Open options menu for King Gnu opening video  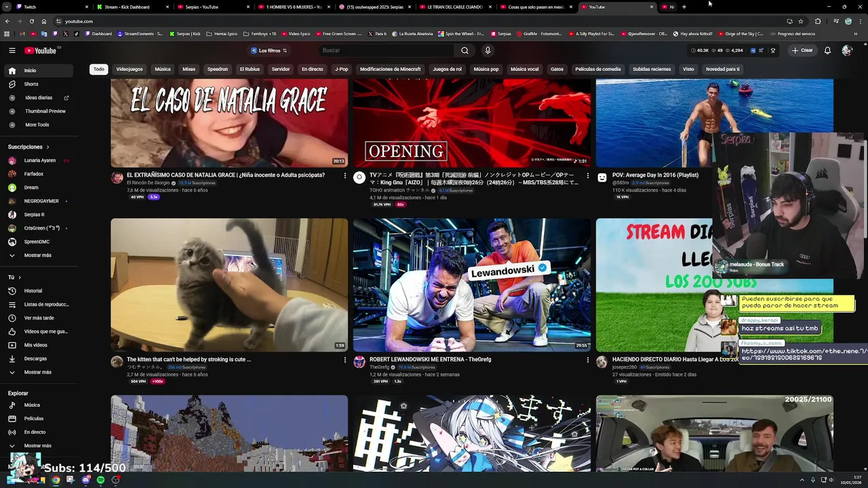(587, 176)
